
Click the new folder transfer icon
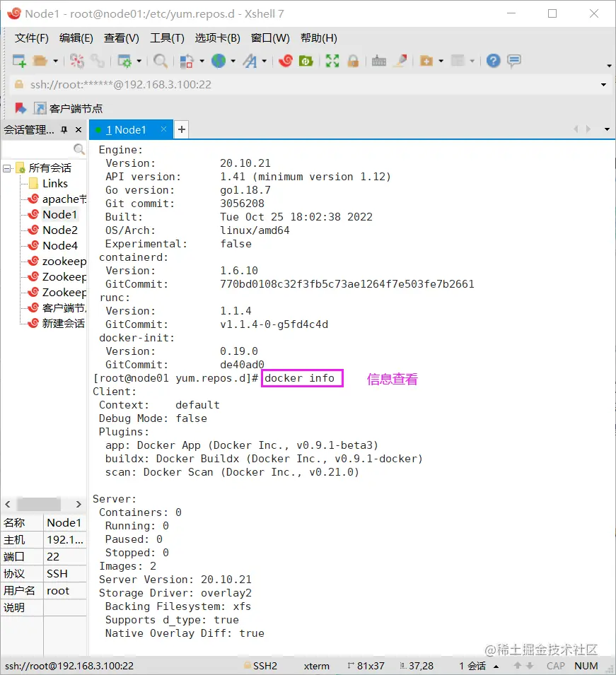click(426, 61)
